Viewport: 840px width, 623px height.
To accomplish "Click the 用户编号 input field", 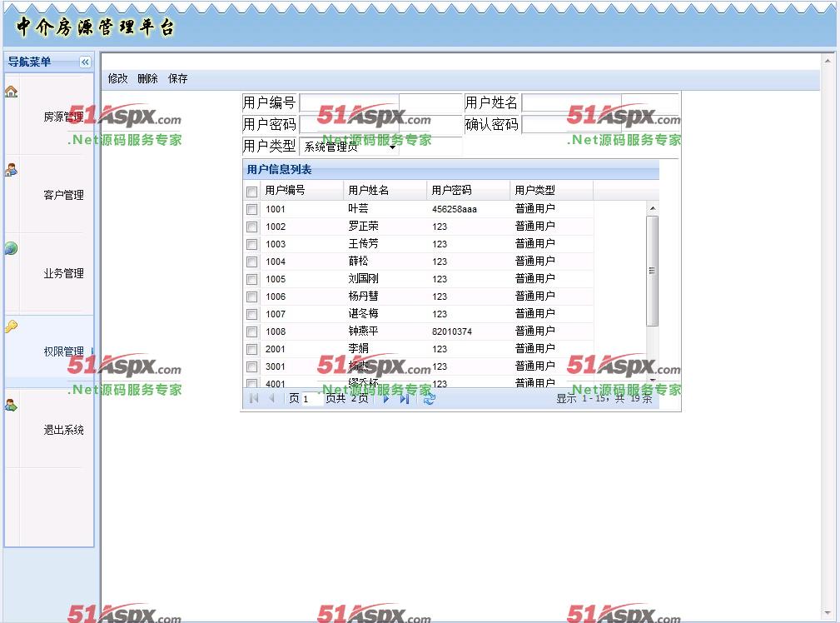I will (349, 103).
